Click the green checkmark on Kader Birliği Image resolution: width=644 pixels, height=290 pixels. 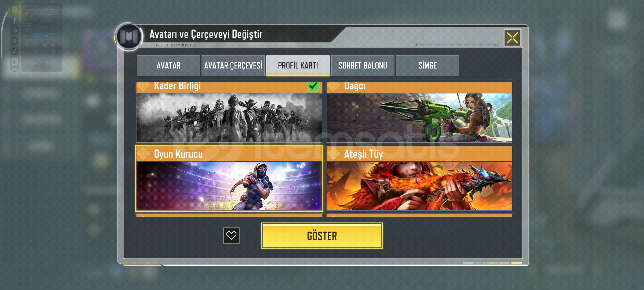(313, 86)
